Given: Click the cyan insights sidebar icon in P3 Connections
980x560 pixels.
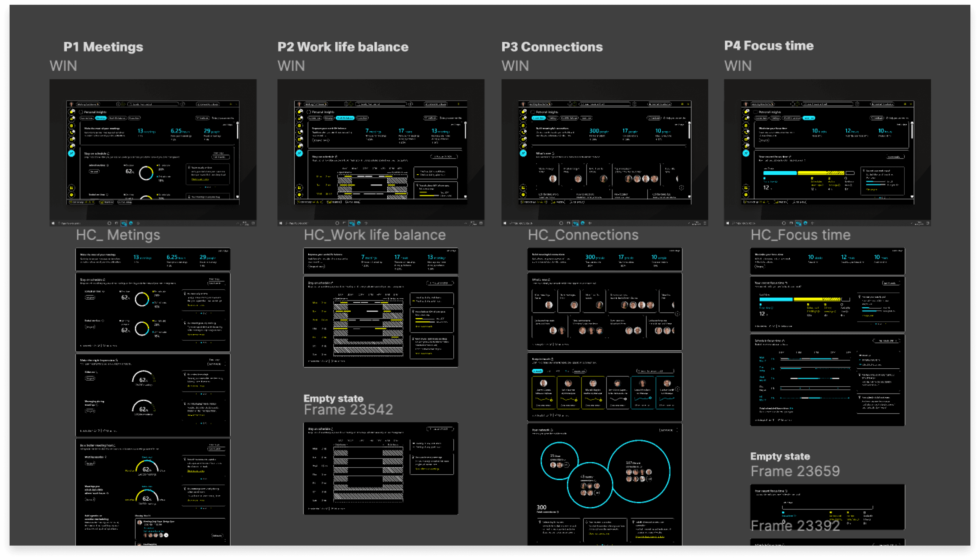Looking at the screenshot, I should [x=523, y=153].
